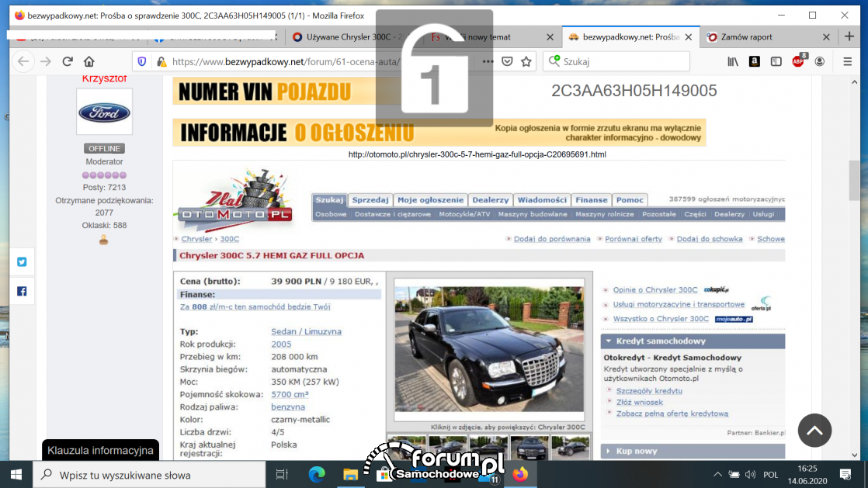Screen dimensions: 868x488
Task: Collapse Kredyt samochodowy section
Action: [x=693, y=341]
